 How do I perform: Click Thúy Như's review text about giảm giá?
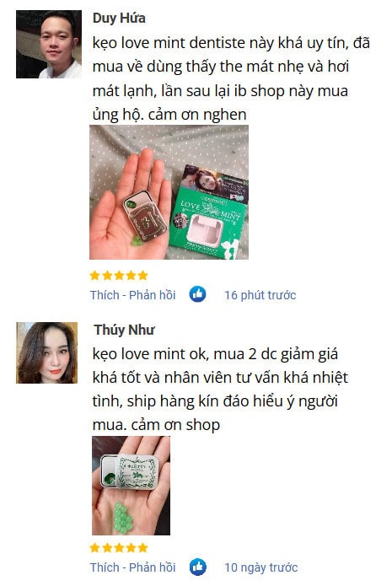click(220, 389)
